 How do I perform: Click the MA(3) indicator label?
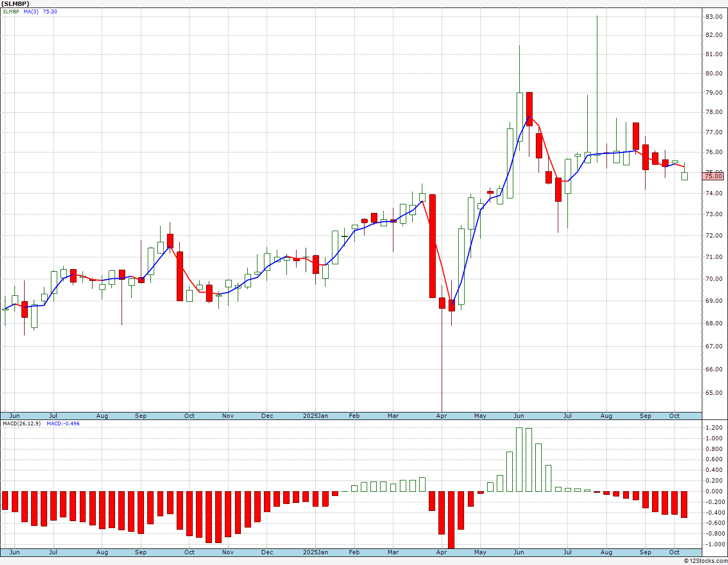(x=31, y=11)
